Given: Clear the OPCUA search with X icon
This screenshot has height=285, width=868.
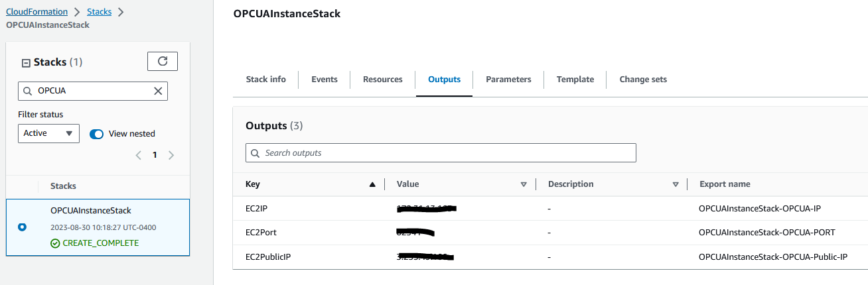Looking at the screenshot, I should (x=158, y=91).
